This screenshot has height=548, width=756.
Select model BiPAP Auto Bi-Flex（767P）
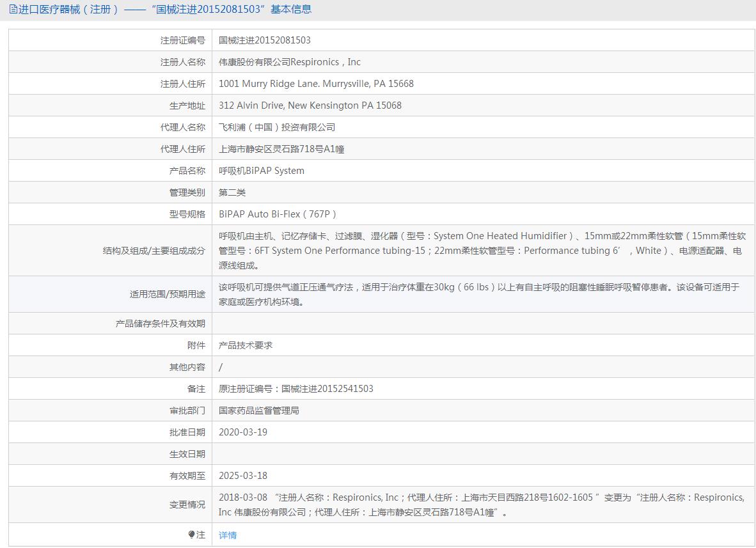pyautogui.click(x=278, y=214)
